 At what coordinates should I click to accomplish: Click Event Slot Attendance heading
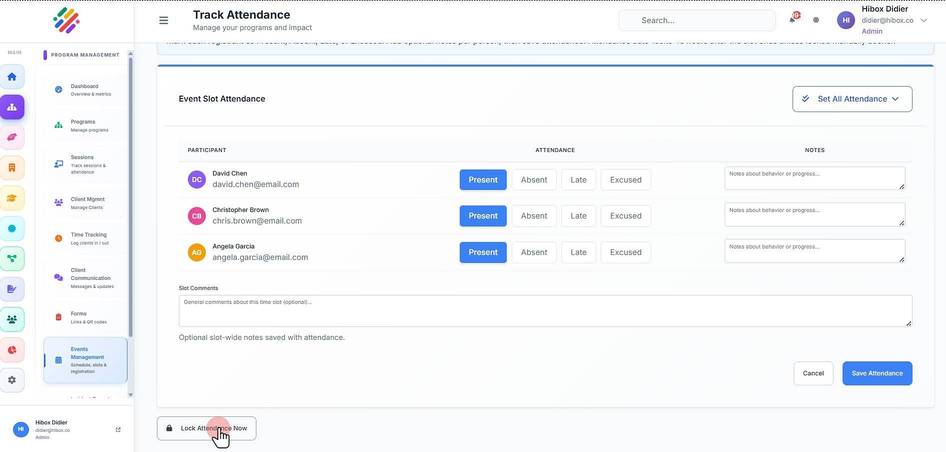(x=222, y=99)
